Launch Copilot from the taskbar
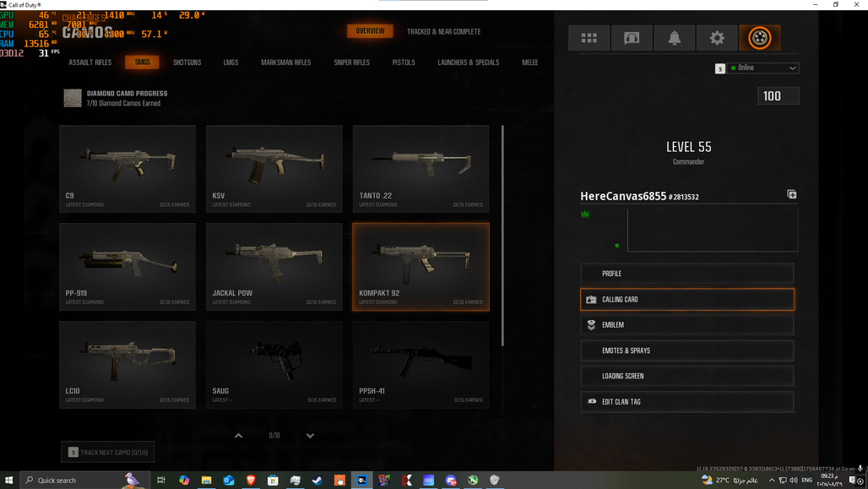The image size is (868, 489). click(184, 481)
